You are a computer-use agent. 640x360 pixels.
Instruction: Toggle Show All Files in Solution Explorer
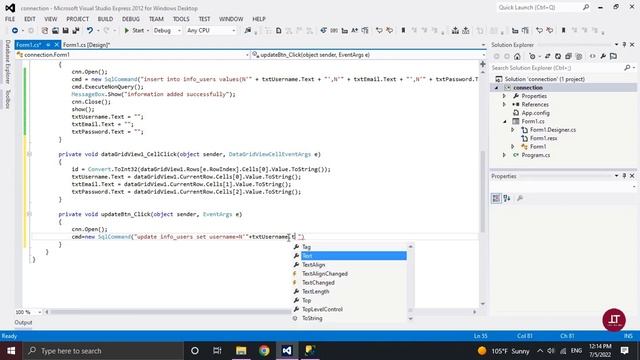coord(579,56)
